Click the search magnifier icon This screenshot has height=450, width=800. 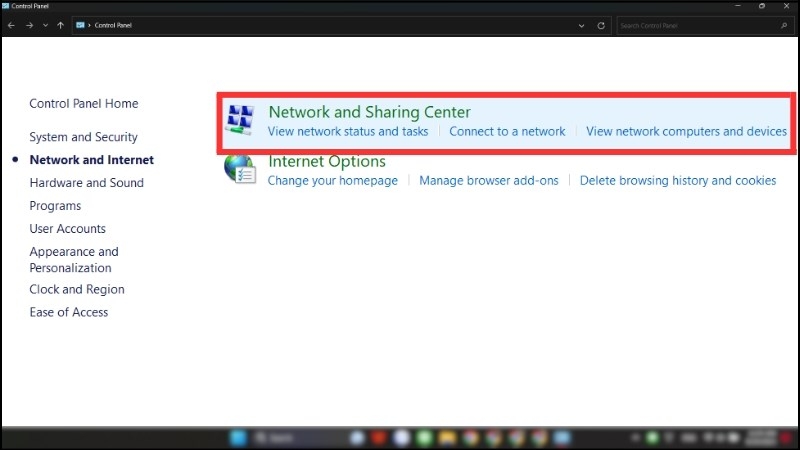coord(781,25)
